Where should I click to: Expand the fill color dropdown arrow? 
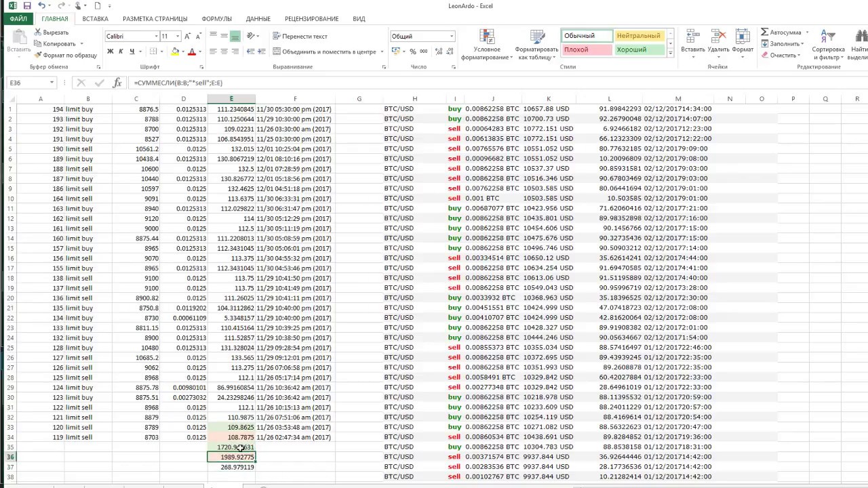pos(183,52)
